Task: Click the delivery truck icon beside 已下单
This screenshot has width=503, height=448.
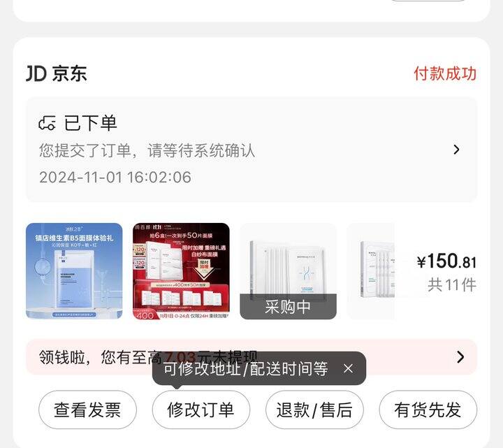Action: pyautogui.click(x=48, y=123)
